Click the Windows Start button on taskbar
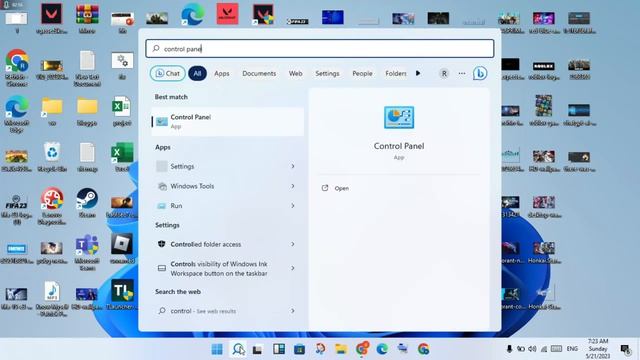Viewport: 640px width, 360px height. coord(217,349)
